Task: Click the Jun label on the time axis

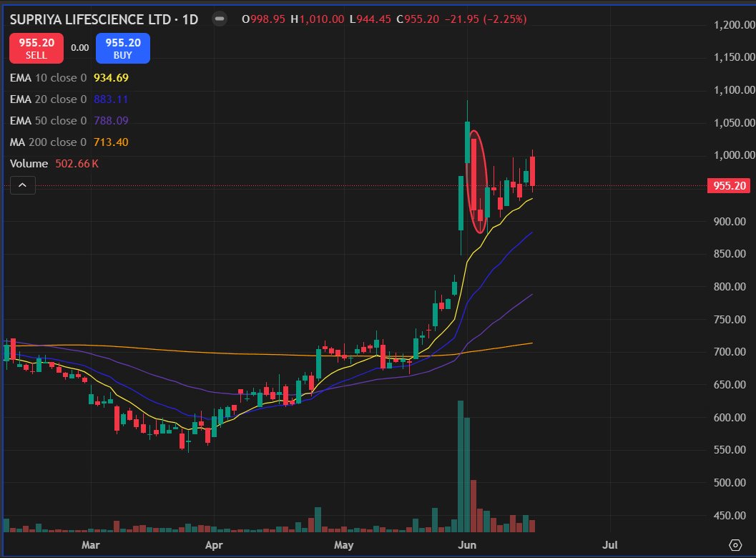Action: [x=467, y=545]
